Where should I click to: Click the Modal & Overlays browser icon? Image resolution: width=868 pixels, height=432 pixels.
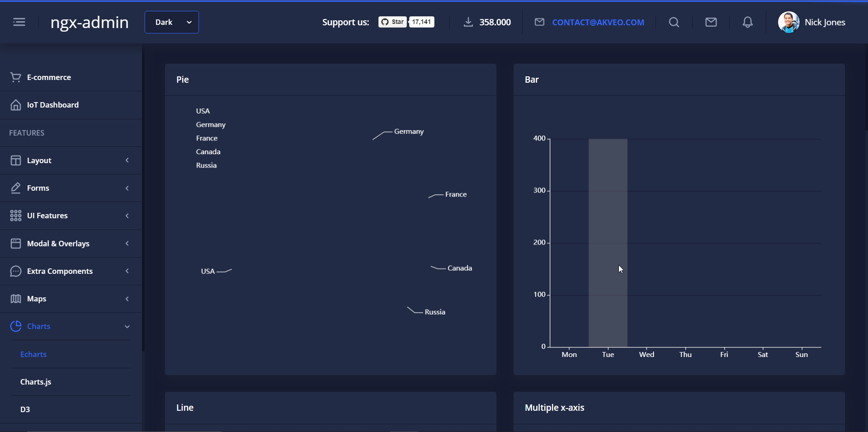(x=16, y=244)
